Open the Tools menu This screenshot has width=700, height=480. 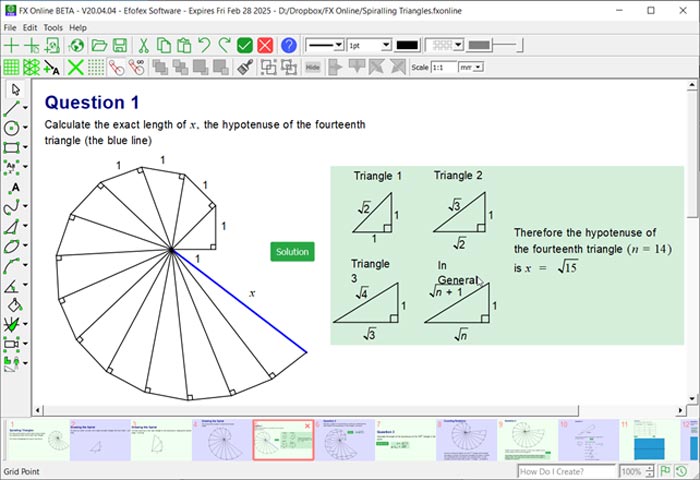(53, 28)
